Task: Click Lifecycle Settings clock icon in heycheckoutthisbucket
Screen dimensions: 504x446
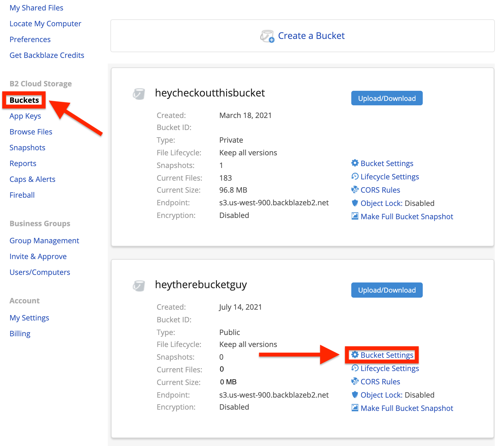Action: pos(355,176)
